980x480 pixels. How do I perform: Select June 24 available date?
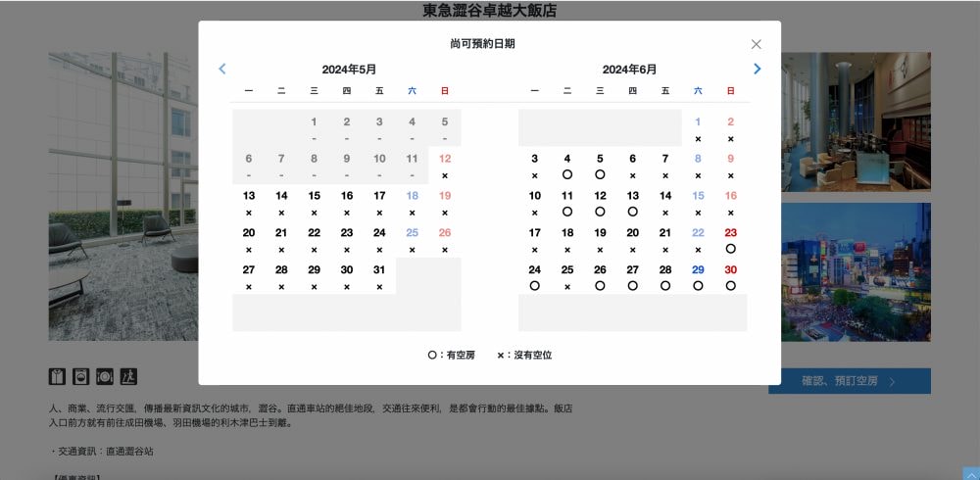[x=534, y=277]
